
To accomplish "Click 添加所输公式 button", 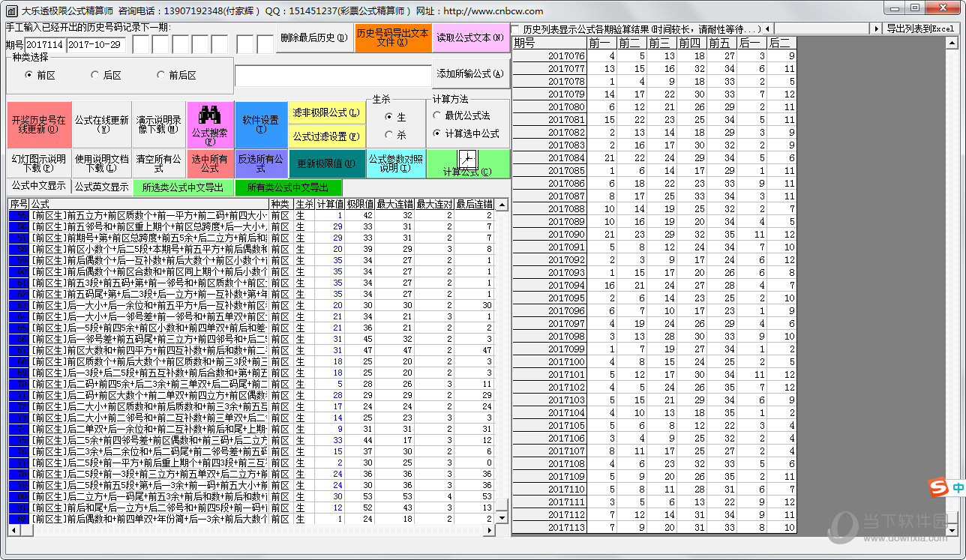I will [x=471, y=74].
